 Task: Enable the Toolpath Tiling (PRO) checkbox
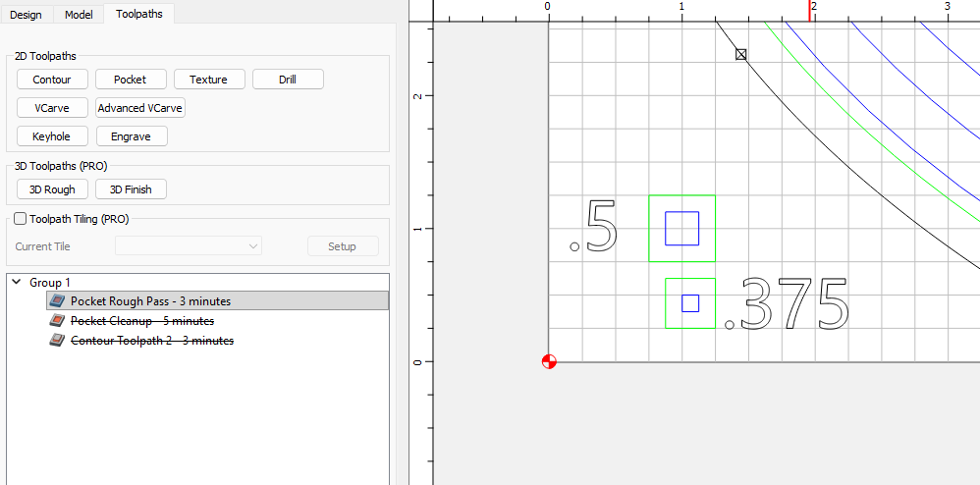pyautogui.click(x=21, y=220)
